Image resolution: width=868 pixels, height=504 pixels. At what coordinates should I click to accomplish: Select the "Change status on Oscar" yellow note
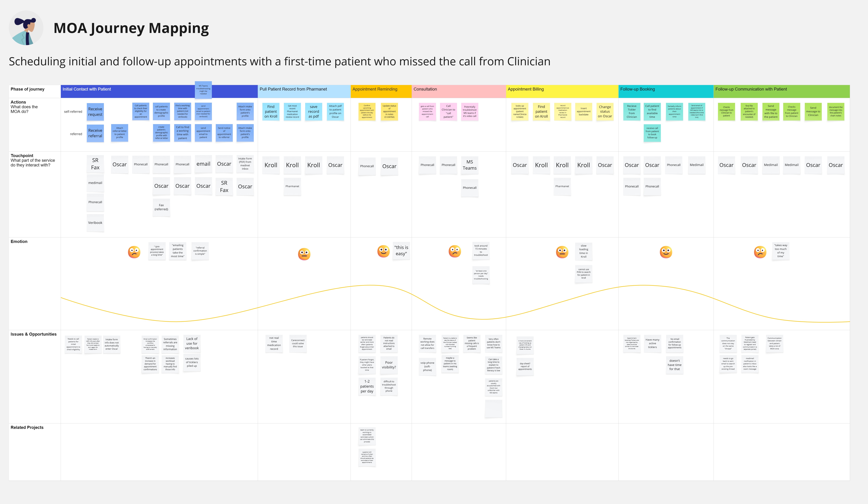point(605,112)
